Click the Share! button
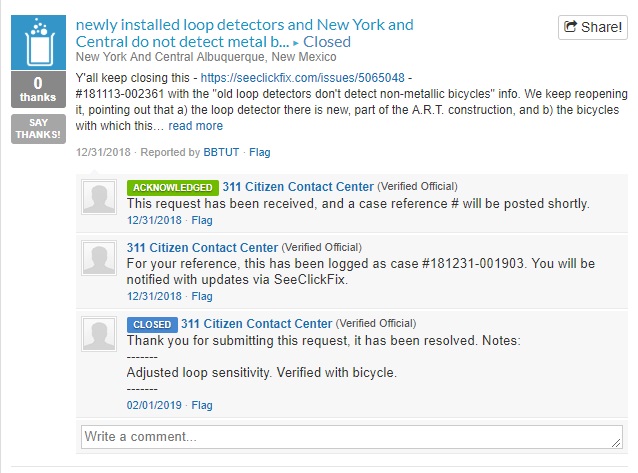This screenshot has height=473, width=638. point(592,27)
